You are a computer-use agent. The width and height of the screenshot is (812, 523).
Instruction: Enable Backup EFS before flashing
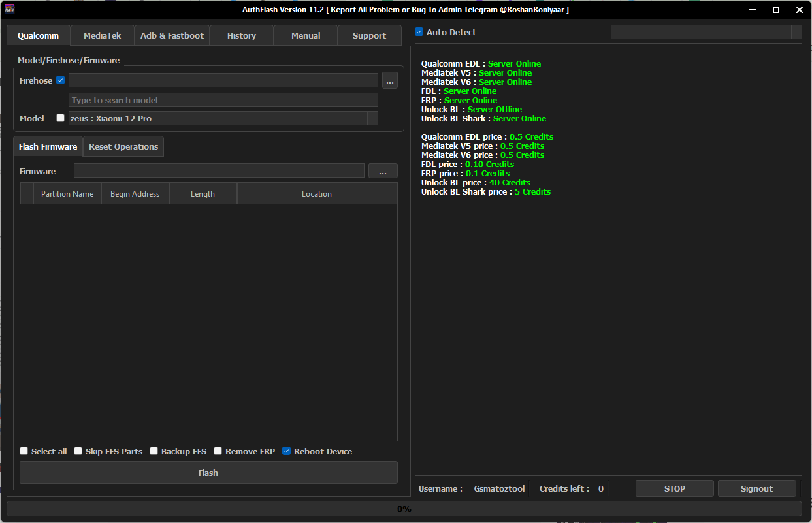pyautogui.click(x=154, y=451)
